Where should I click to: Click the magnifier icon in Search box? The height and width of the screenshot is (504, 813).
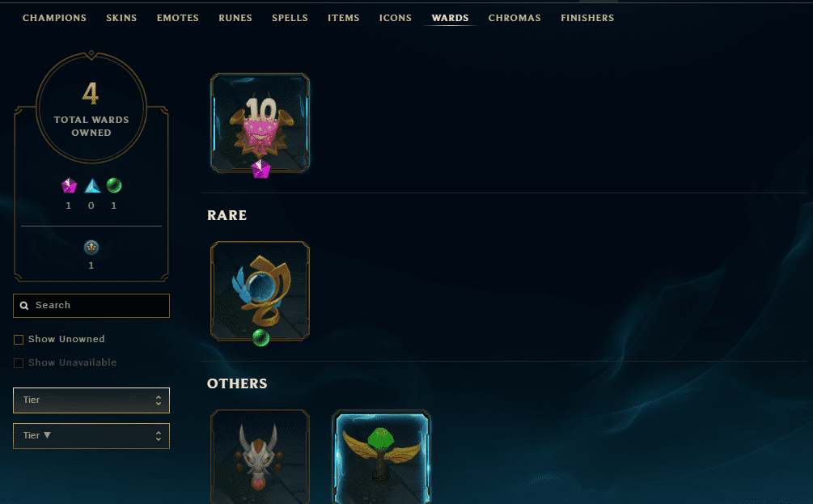coord(23,306)
